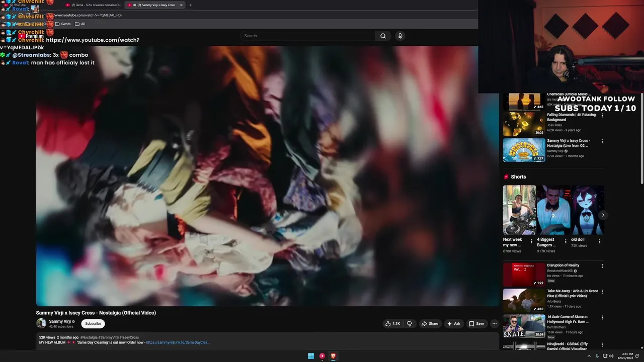644x362 pixels.
Task: Open Nostalgia Live from O2 thumbnail
Action: [524, 150]
